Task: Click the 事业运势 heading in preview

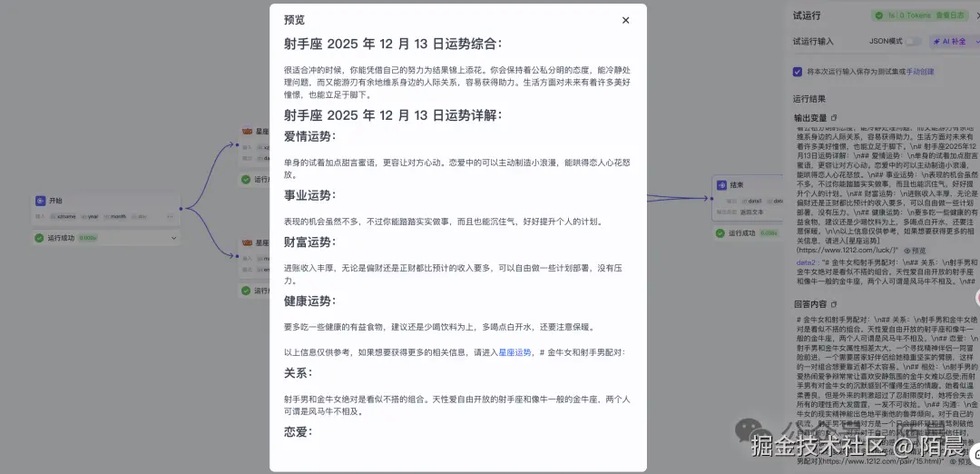Action: [310, 195]
